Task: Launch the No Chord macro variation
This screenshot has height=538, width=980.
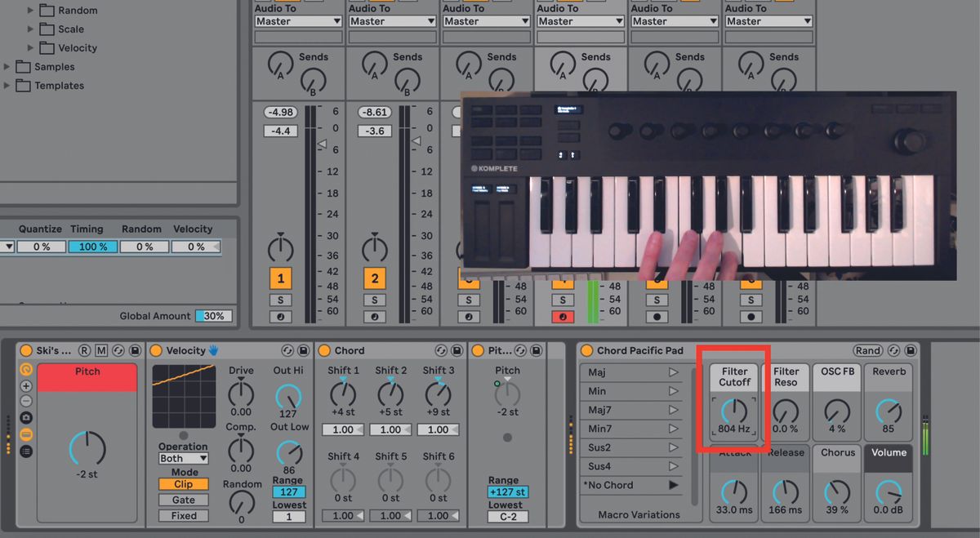Action: (x=673, y=485)
